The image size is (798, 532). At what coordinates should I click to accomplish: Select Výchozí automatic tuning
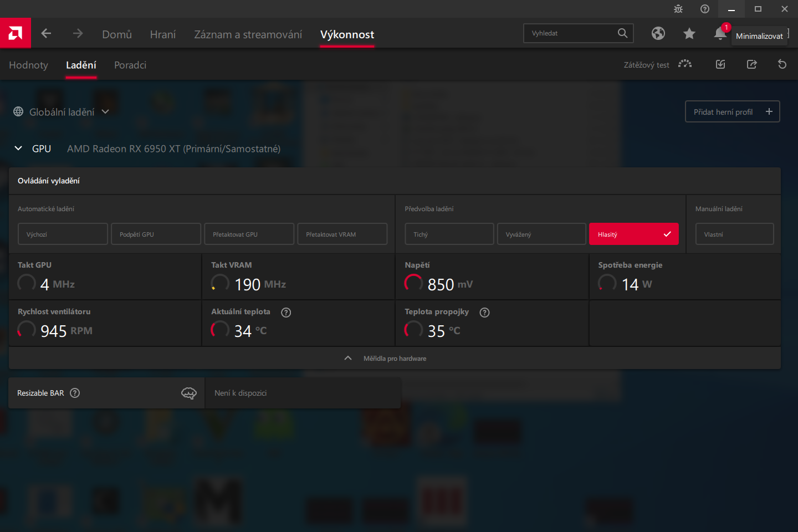[x=63, y=234]
